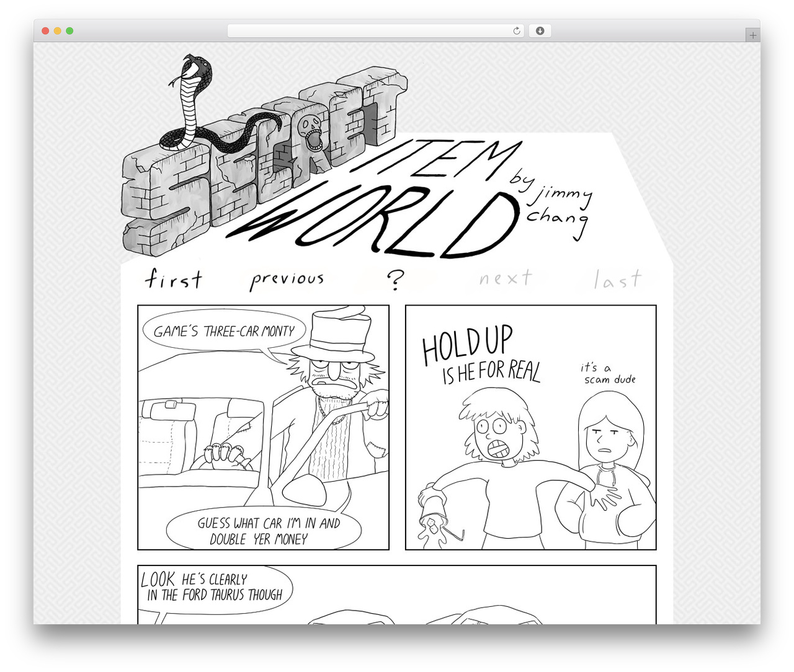Go to the previous comic
Viewport: 794px width, 672px height.
point(287,280)
